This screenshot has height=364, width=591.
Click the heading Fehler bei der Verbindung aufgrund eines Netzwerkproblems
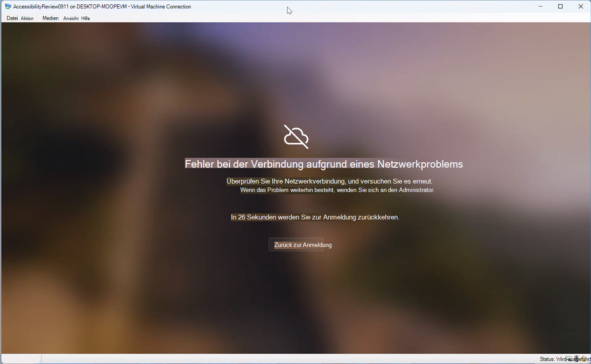(x=324, y=164)
